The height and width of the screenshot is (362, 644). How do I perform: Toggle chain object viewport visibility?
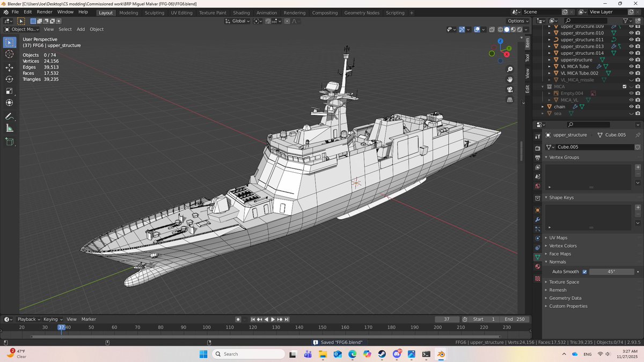pos(631,107)
